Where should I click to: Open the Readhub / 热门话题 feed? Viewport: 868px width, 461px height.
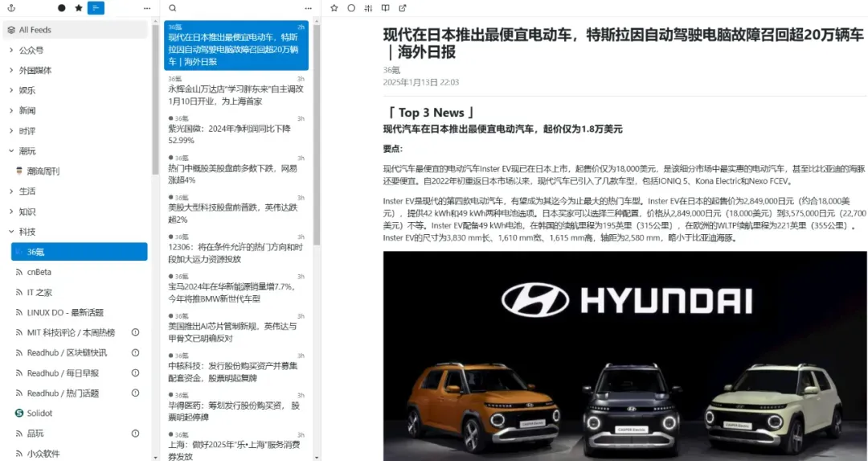79,393
